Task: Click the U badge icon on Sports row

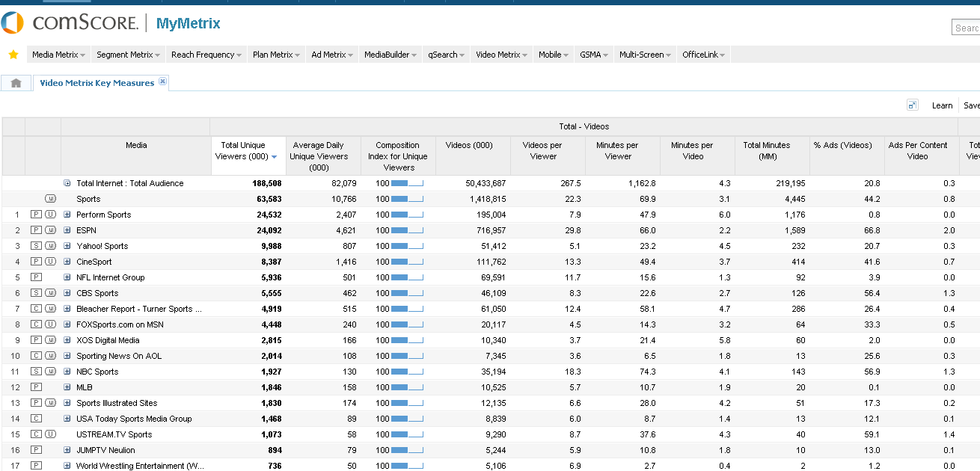Action: coord(50,199)
